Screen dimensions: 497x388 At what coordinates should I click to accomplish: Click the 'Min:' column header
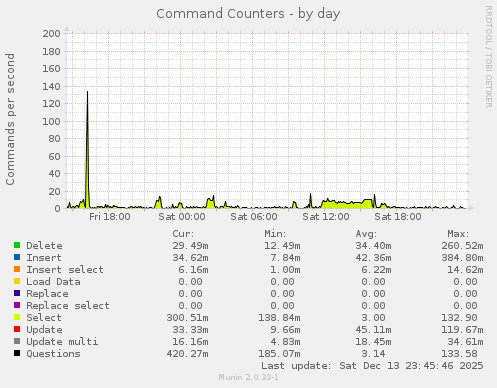click(x=275, y=234)
